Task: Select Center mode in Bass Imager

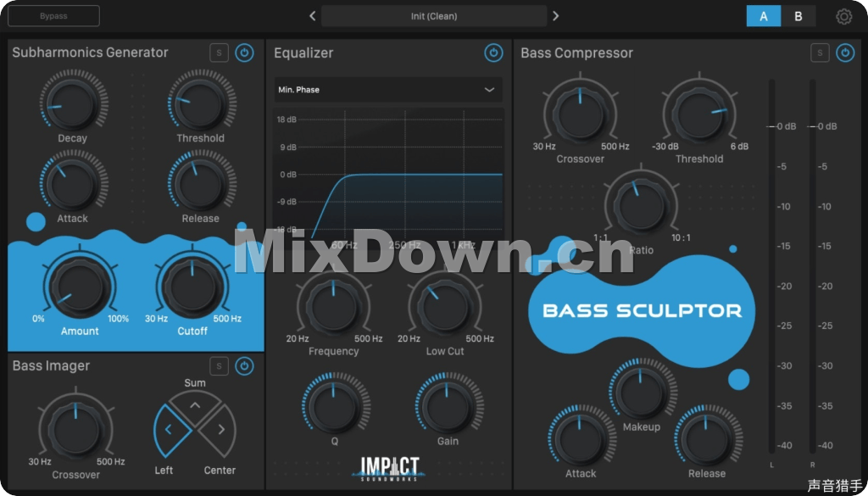Action: pos(219,430)
